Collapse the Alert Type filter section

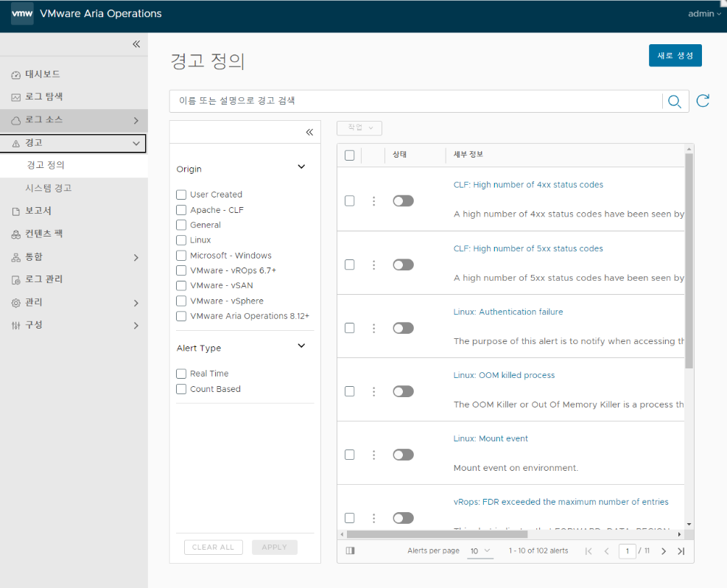[301, 346]
